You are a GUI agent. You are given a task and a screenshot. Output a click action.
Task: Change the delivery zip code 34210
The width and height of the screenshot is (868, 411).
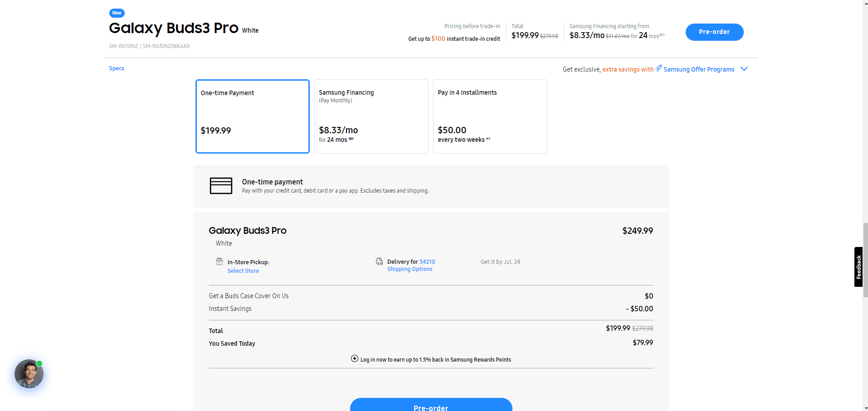click(x=427, y=262)
